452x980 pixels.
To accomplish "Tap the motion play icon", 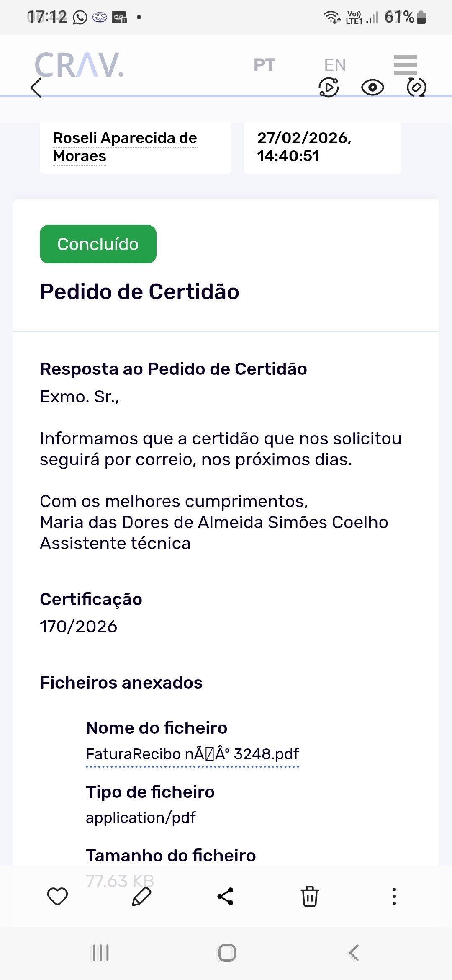I will [x=329, y=88].
